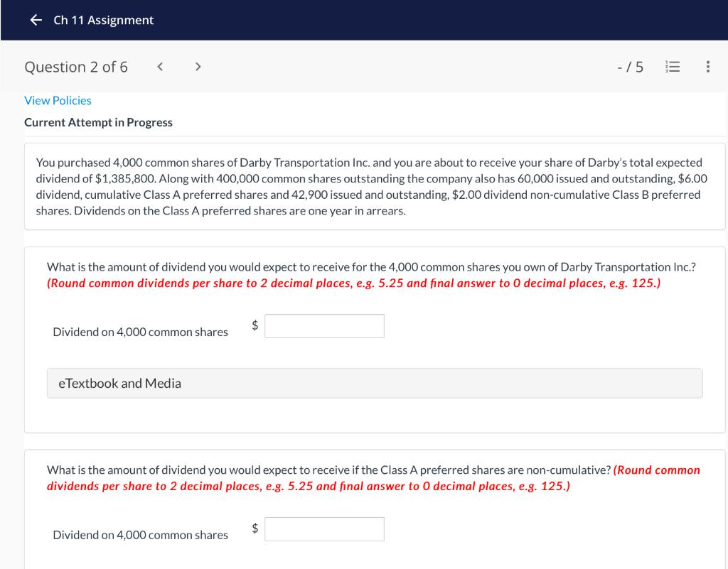Click the Dividend on 4,000 common shares label
Screen dimensions: 728x569
(140, 332)
